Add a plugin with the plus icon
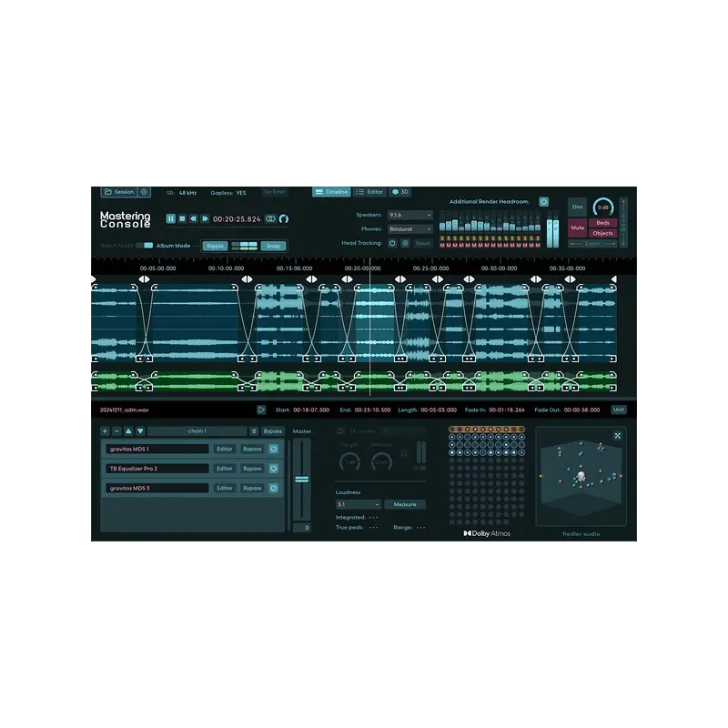 (105, 430)
